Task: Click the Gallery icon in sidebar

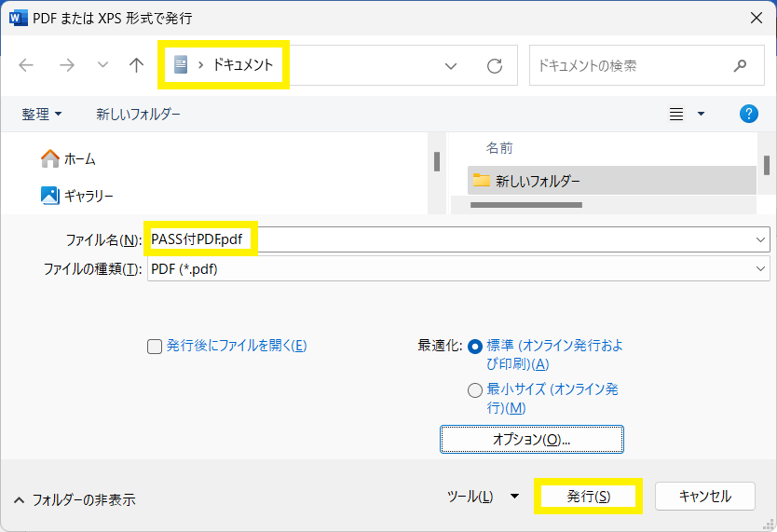Action: click(50, 195)
